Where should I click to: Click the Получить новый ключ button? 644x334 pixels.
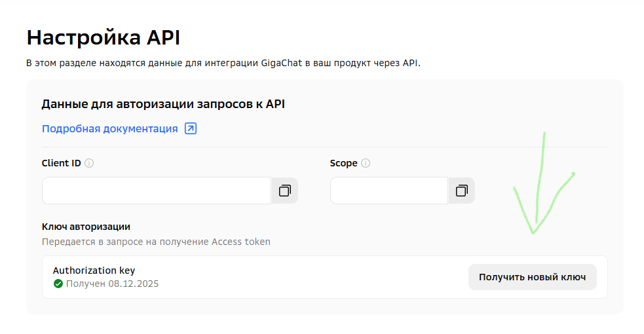(532, 277)
